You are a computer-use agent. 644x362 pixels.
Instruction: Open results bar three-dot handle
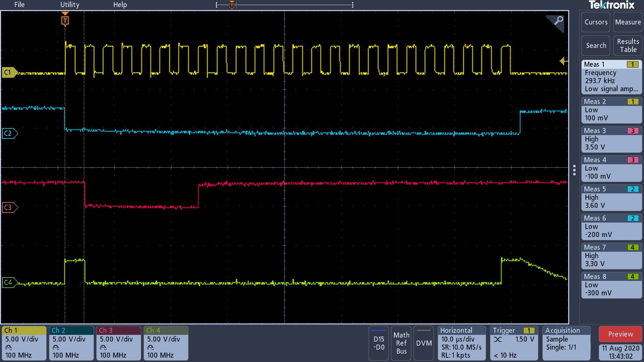point(574,170)
